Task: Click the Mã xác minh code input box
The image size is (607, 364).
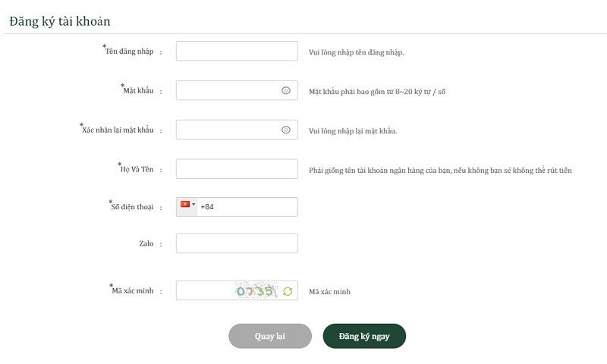Action: 203,291
